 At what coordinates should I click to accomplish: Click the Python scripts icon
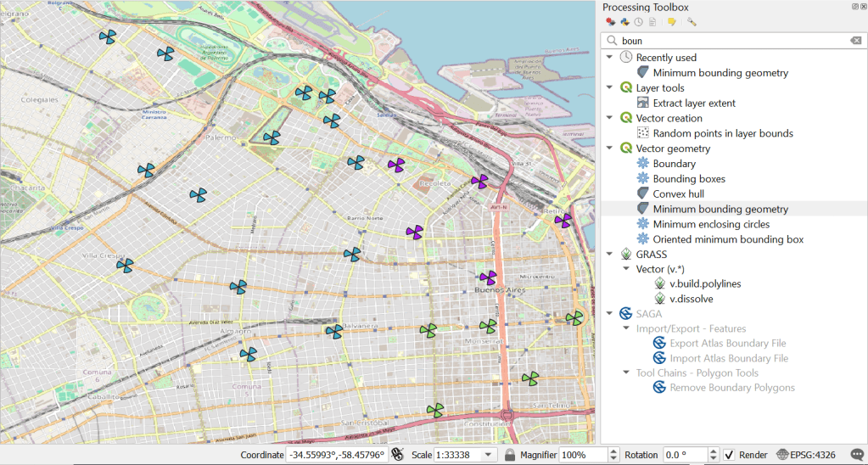(624, 22)
